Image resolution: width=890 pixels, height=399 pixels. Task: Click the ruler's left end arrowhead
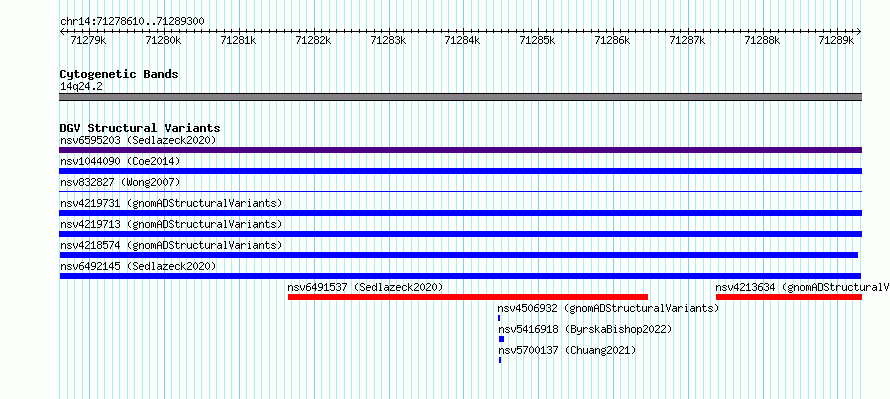click(62, 31)
